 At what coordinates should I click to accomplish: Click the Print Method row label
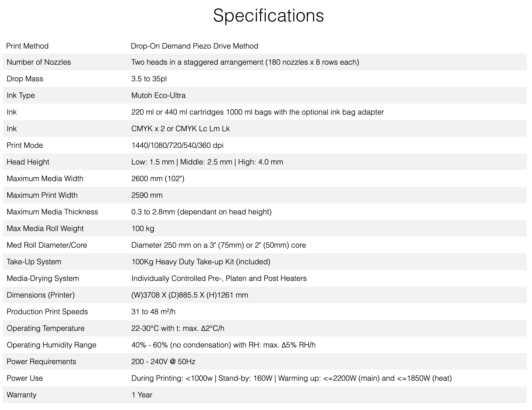(27, 46)
